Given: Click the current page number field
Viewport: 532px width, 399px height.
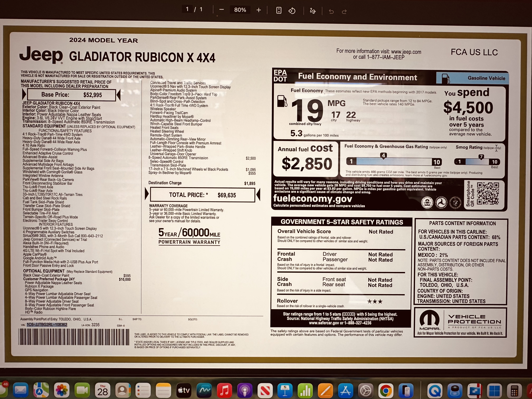Looking at the screenshot, I should click(187, 9).
